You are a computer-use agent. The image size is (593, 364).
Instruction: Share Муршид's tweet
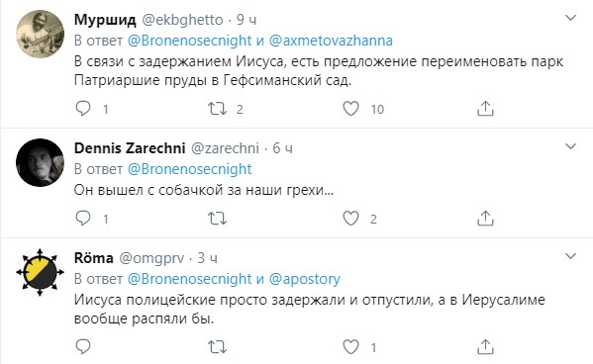[x=485, y=109]
